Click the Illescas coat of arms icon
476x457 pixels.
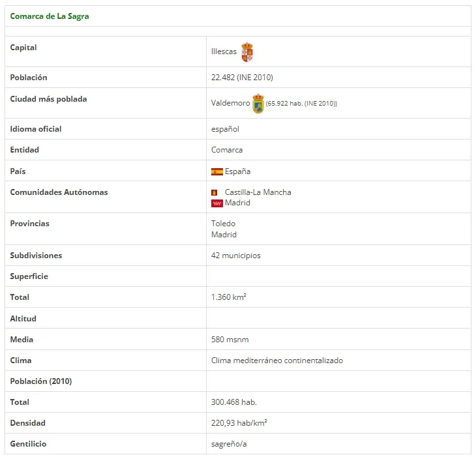(247, 52)
